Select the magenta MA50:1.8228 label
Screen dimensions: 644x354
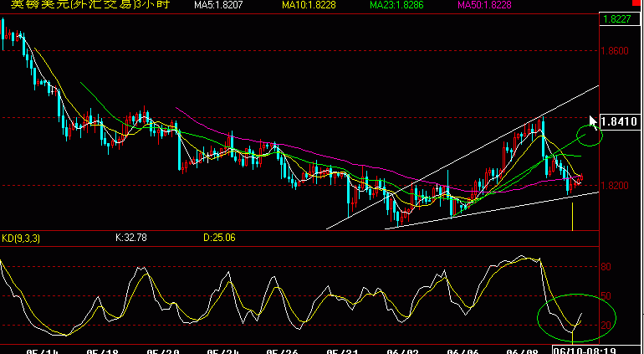[x=484, y=5]
